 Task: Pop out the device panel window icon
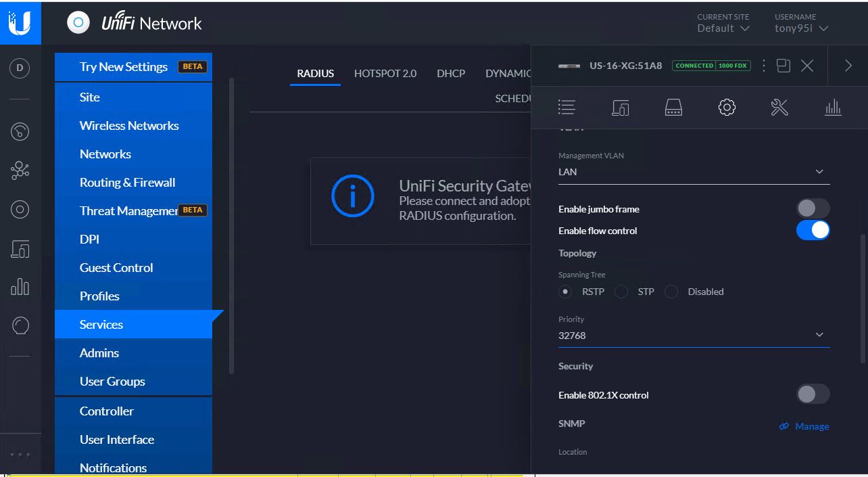coord(783,66)
